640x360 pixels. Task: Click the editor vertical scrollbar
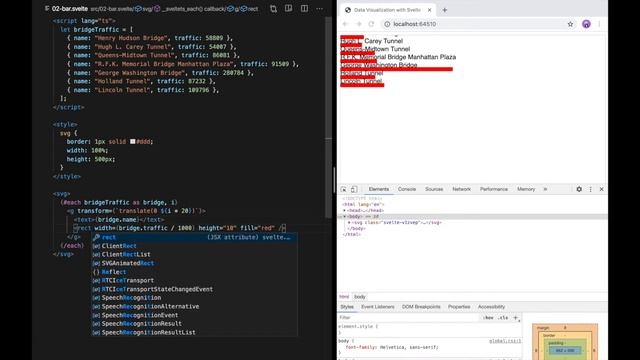tap(329, 118)
